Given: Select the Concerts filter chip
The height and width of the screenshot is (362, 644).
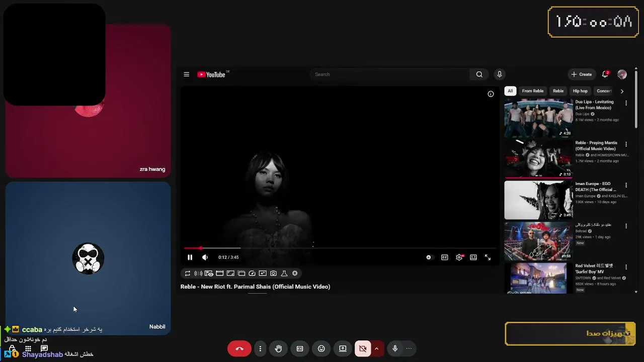Looking at the screenshot, I should coord(603,91).
